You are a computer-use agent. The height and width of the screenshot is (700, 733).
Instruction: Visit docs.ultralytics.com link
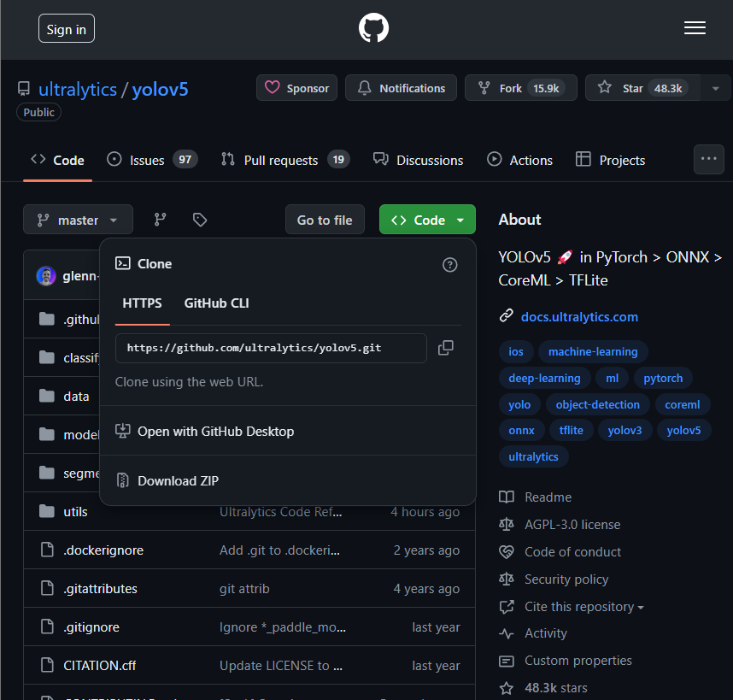tap(579, 316)
